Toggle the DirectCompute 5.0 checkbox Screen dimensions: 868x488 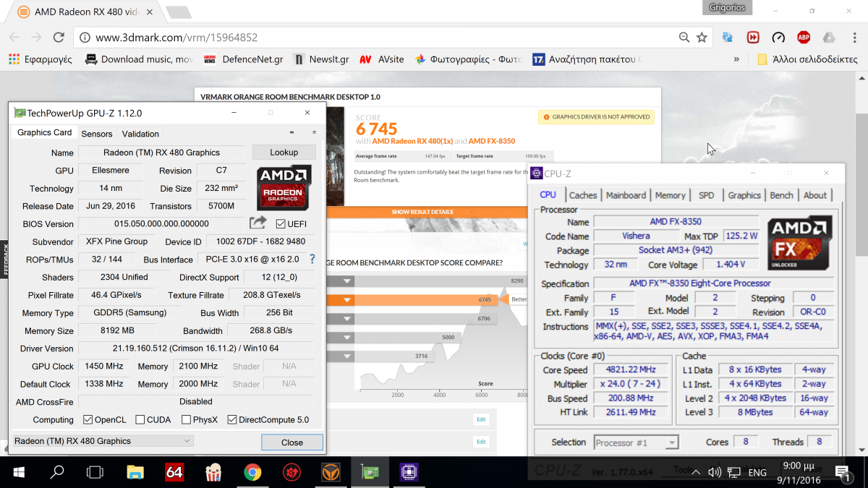coord(232,420)
